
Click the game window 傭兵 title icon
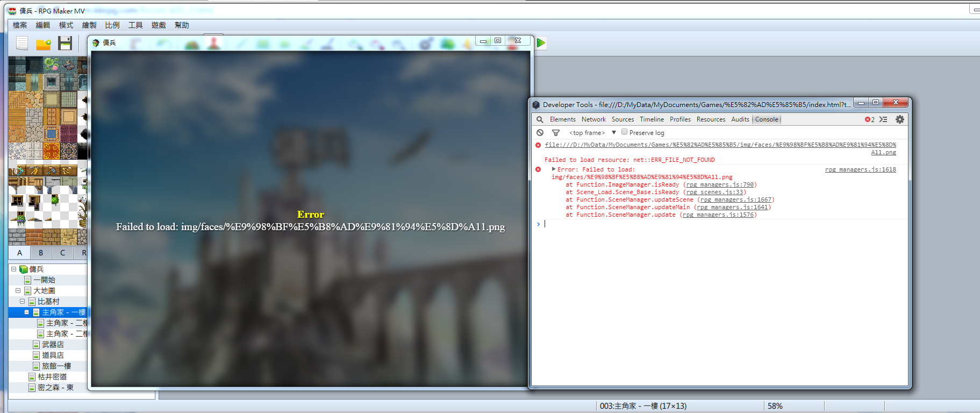pos(96,42)
